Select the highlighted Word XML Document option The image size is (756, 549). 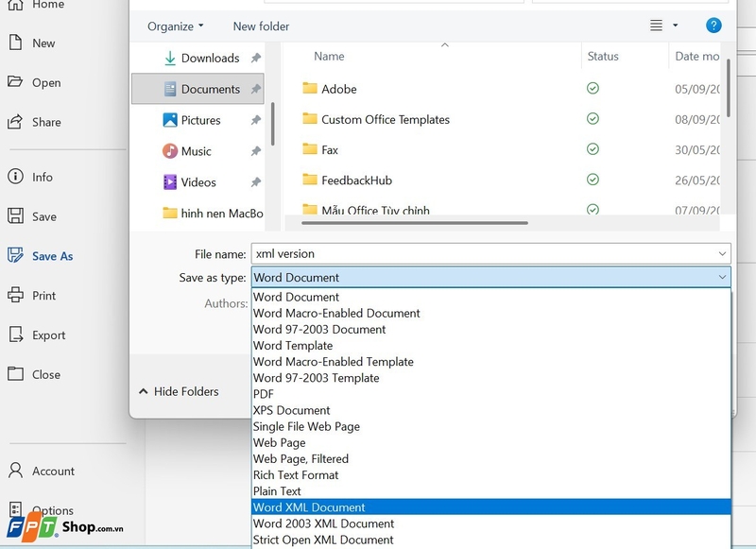click(491, 507)
